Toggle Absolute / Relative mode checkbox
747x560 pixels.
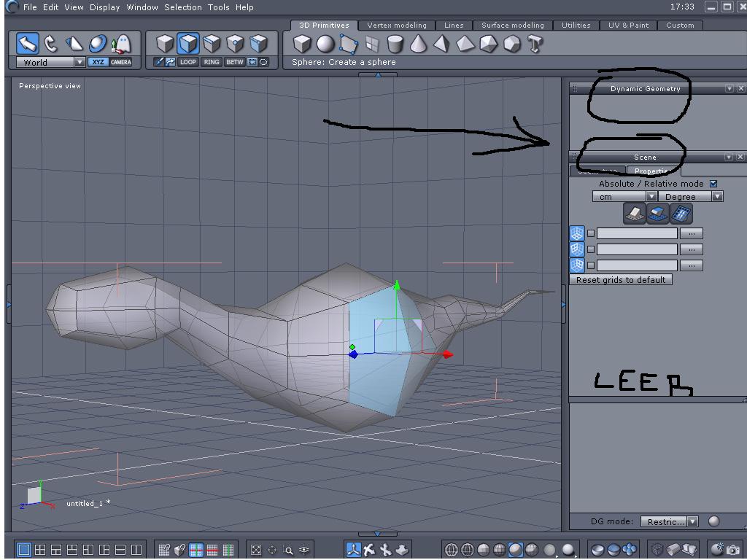coord(713,184)
